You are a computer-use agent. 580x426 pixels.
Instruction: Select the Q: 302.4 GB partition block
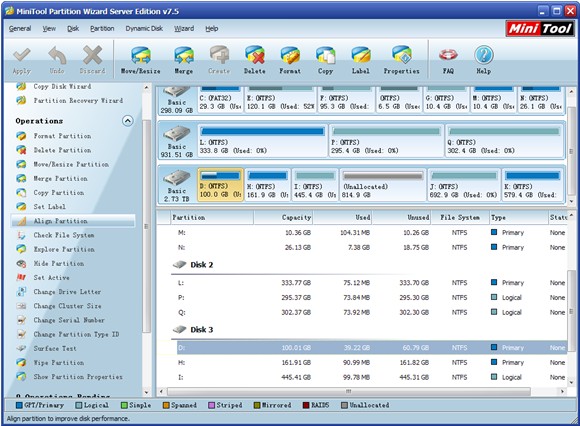coord(505,141)
